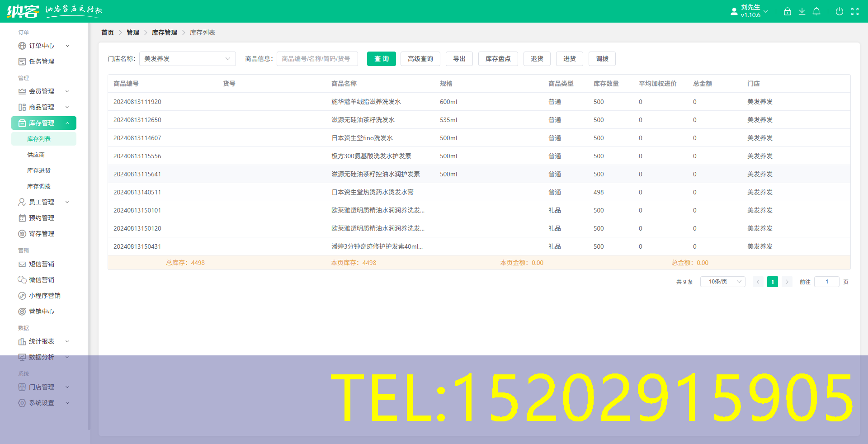Click the 员工管理 person icon

22,202
